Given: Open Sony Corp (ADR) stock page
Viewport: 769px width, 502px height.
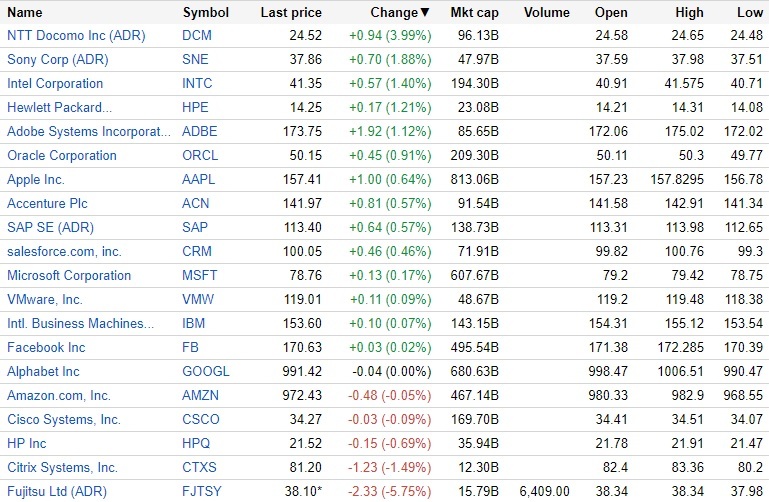Looking at the screenshot, I should click(56, 60).
